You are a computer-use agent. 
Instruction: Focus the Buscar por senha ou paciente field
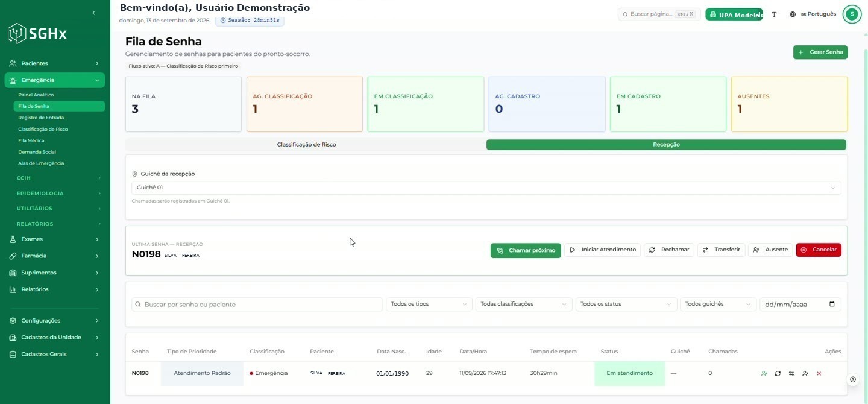pos(257,305)
